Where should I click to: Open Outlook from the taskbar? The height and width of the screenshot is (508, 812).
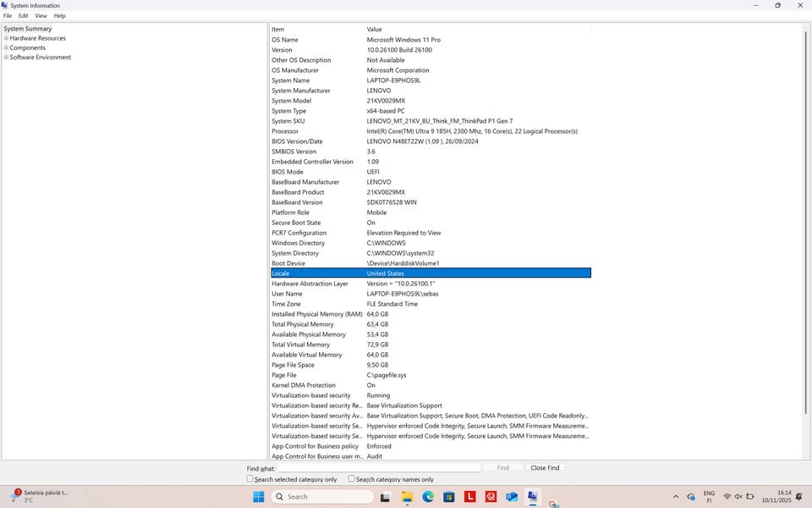coord(512,497)
